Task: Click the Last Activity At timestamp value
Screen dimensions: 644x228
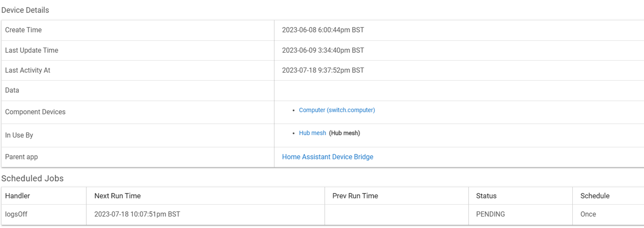Action: click(x=323, y=71)
